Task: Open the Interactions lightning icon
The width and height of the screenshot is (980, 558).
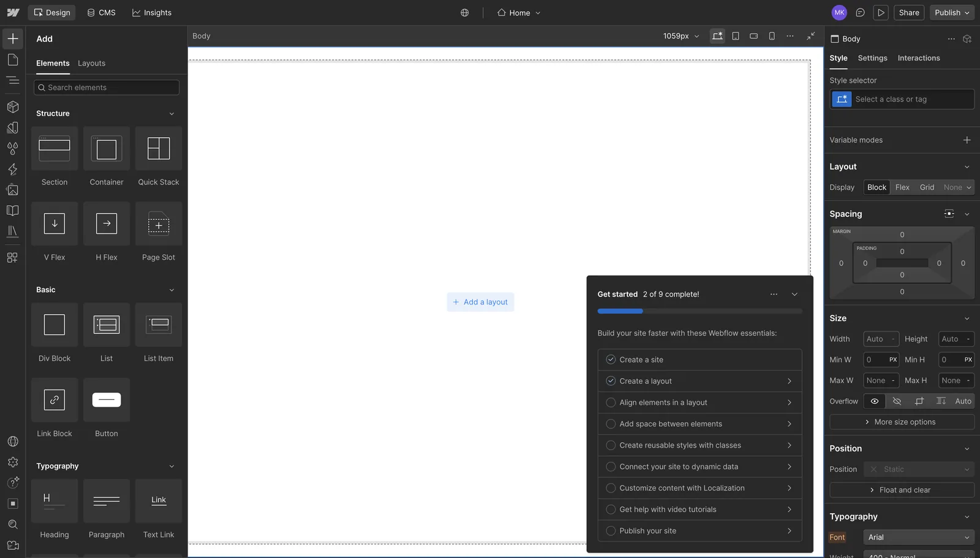Action: point(13,169)
